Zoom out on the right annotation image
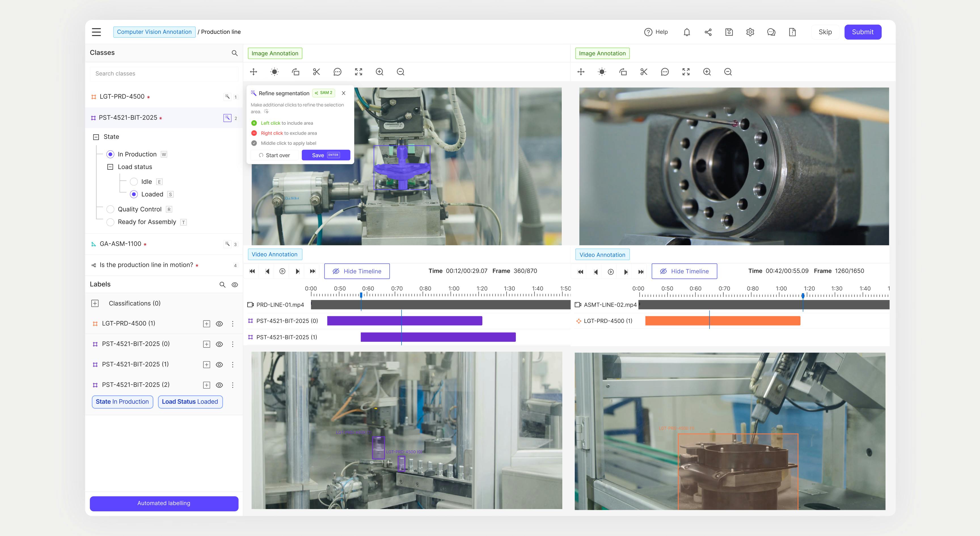980x536 pixels. click(728, 71)
